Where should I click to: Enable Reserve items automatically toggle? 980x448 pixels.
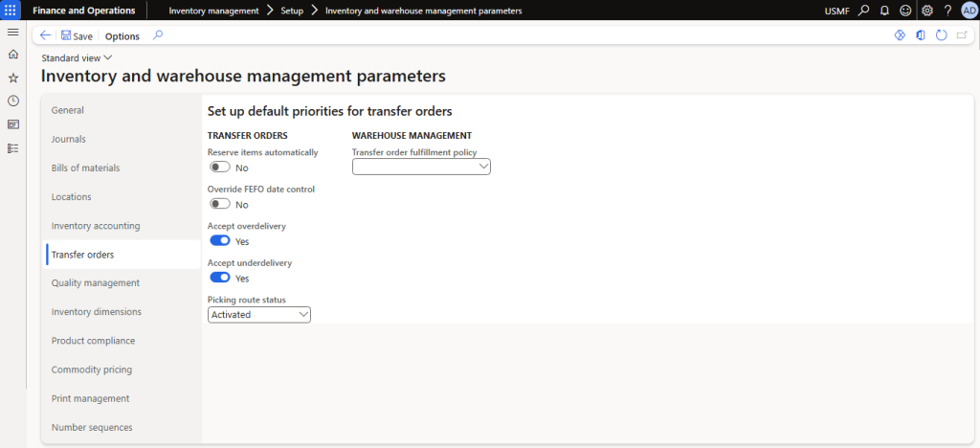(x=220, y=168)
